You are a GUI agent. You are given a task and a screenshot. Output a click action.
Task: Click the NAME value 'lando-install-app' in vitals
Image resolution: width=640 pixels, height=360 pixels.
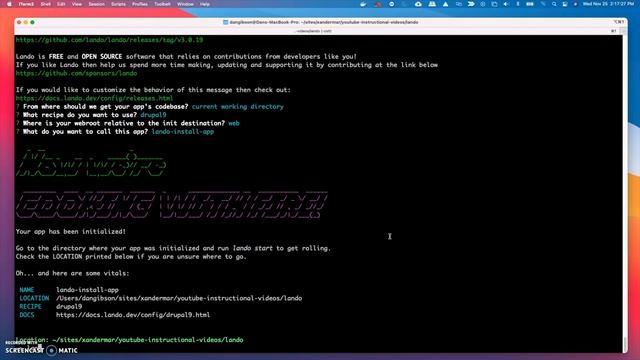point(87,290)
